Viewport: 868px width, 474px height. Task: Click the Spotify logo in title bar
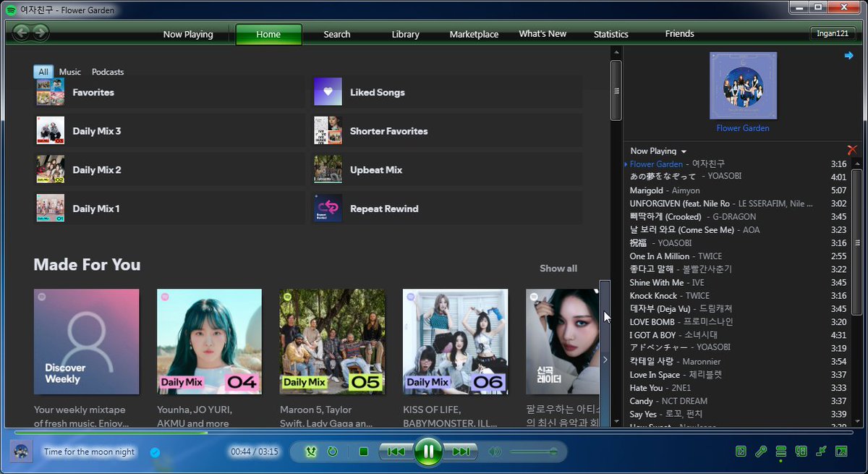(x=12, y=10)
